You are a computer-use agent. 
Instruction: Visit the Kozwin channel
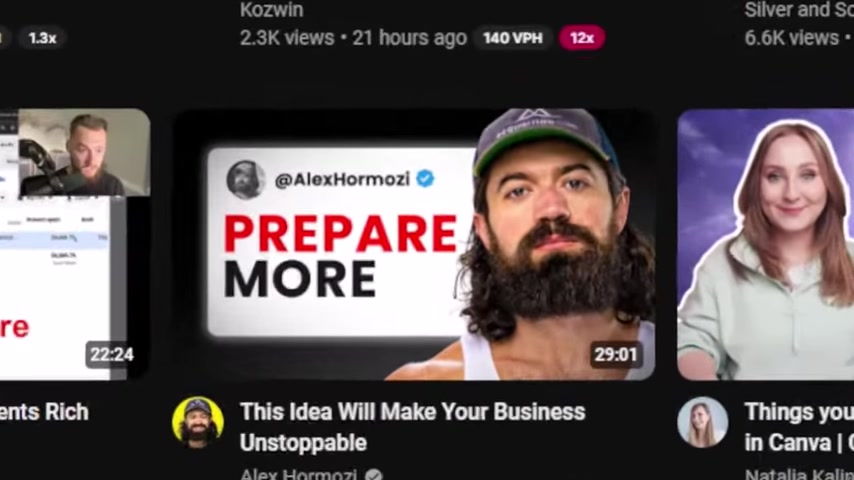tap(271, 9)
